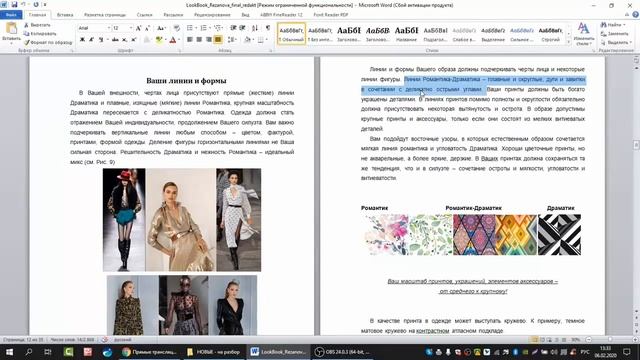Image resolution: width=640 pixels, height=360 pixels.
Task: Expand the styles gallery with More arrow
Action: coord(569,42)
